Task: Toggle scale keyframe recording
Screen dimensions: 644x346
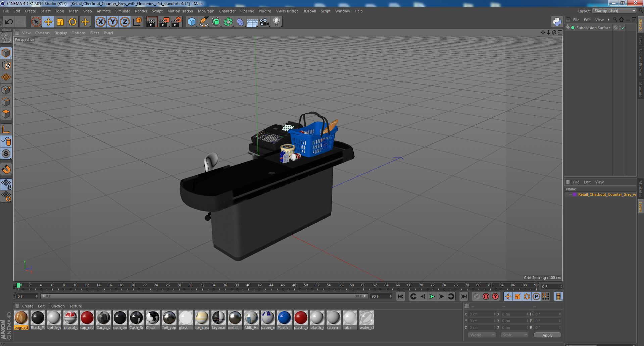Action: 517,296
